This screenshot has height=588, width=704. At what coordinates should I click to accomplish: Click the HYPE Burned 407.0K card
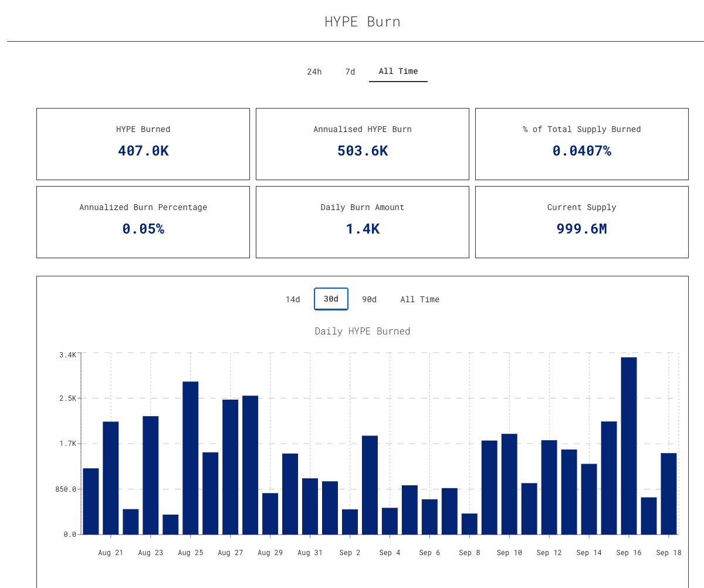[143, 144]
